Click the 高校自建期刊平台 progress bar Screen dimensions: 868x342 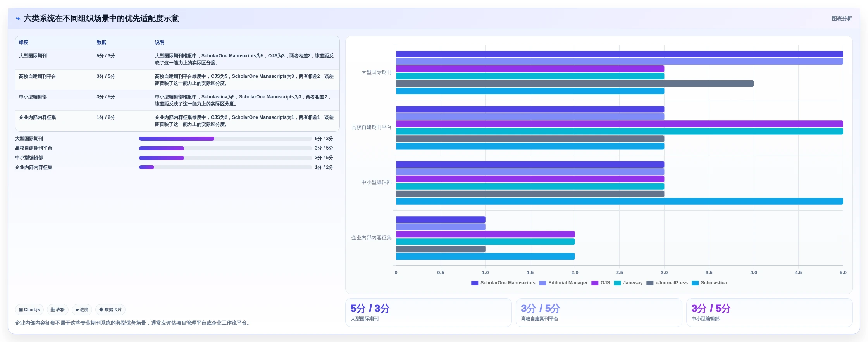pos(225,148)
